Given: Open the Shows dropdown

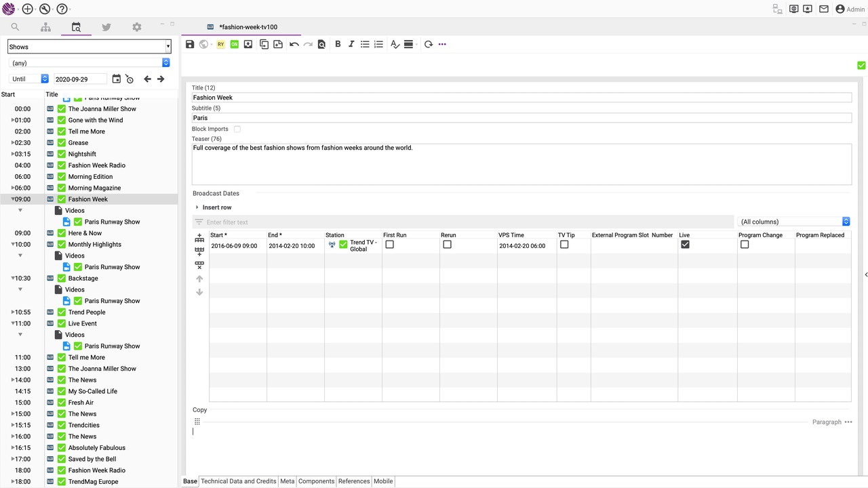Looking at the screenshot, I should (x=167, y=47).
